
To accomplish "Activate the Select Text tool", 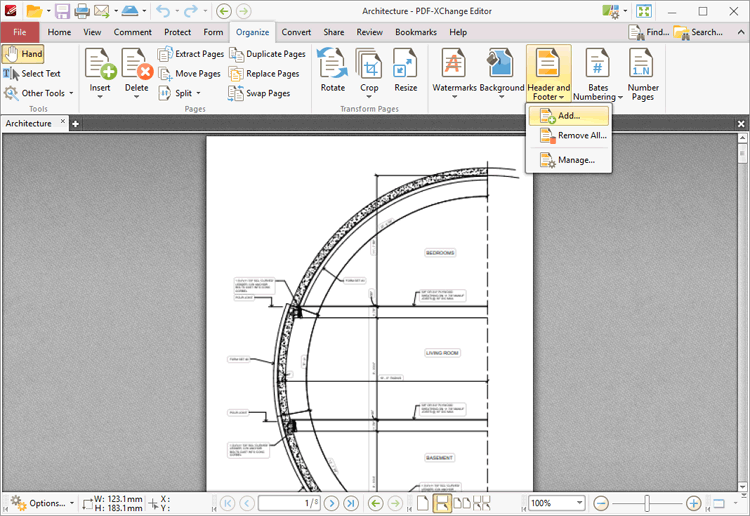I will pos(32,74).
